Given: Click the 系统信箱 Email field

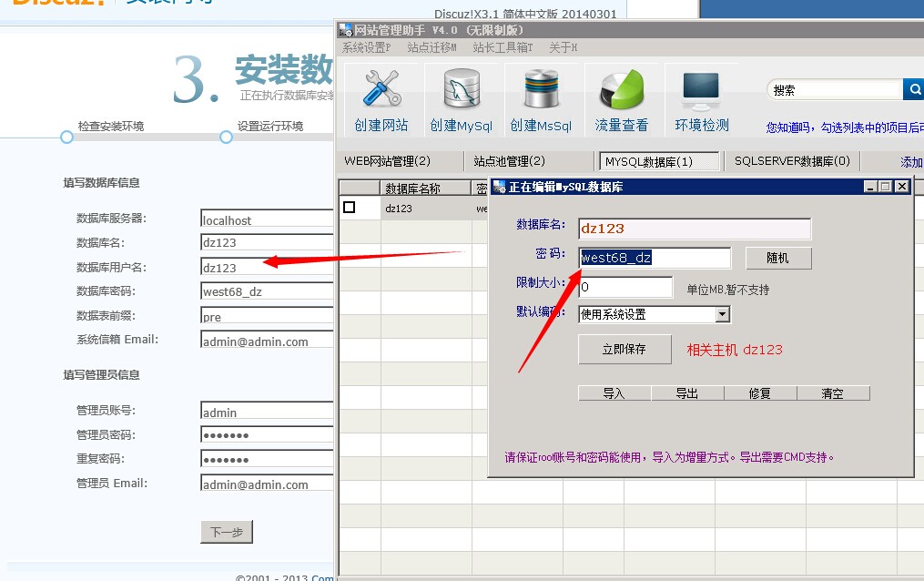Looking at the screenshot, I should tap(268, 340).
